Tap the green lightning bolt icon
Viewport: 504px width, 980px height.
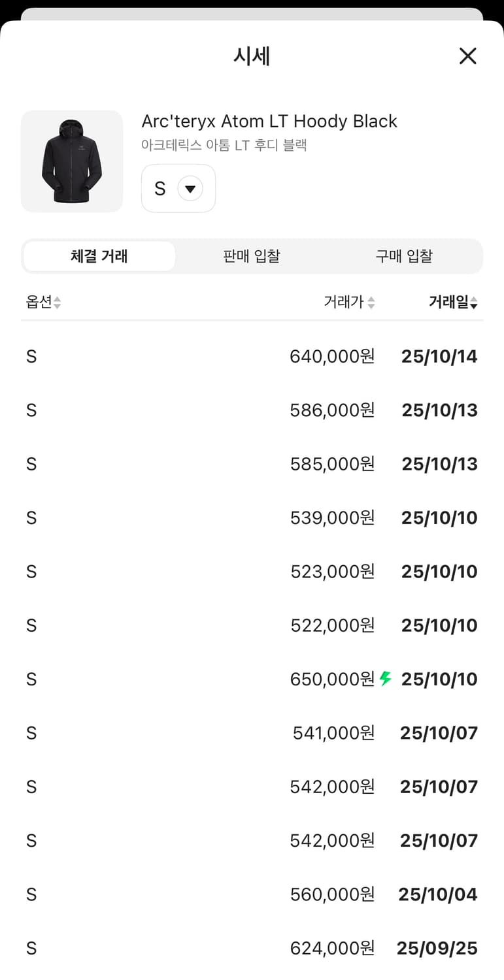(x=386, y=679)
